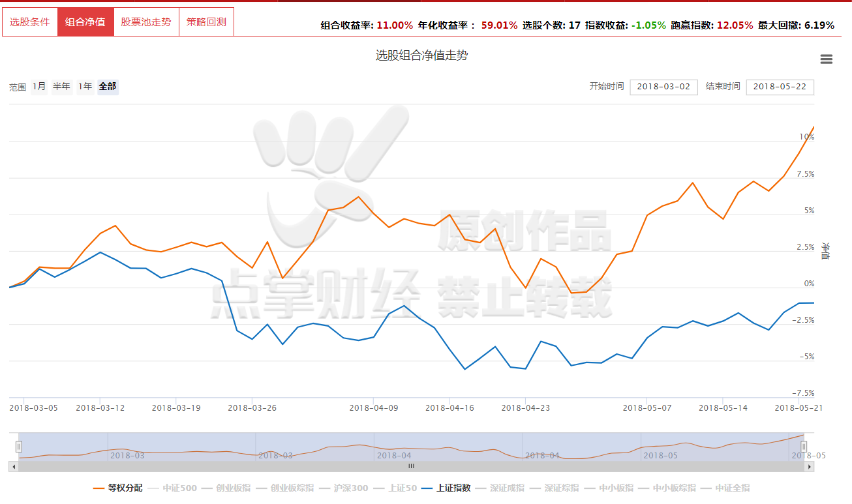The image size is (852, 504).
Task: Click the 2018-05-14 x-axis label
Action: (x=723, y=408)
